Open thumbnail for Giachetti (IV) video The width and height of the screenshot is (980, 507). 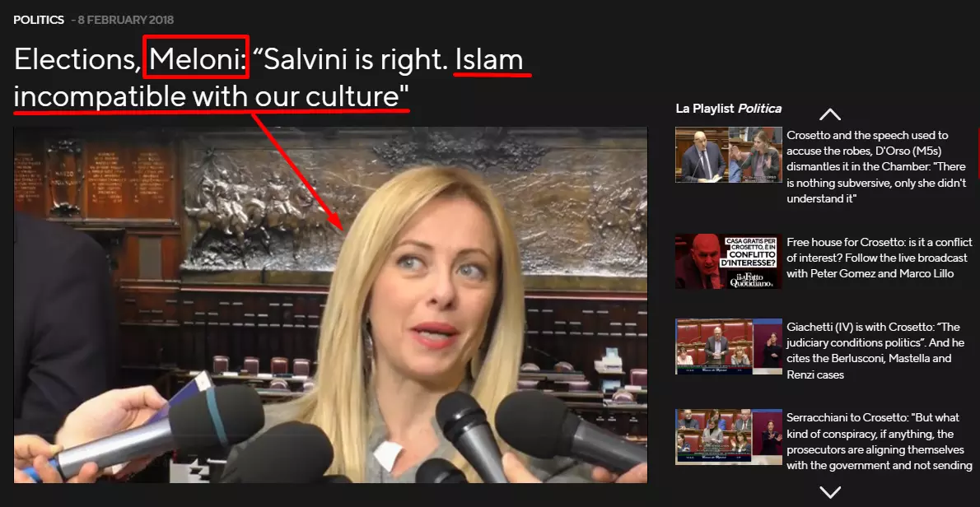coord(728,347)
